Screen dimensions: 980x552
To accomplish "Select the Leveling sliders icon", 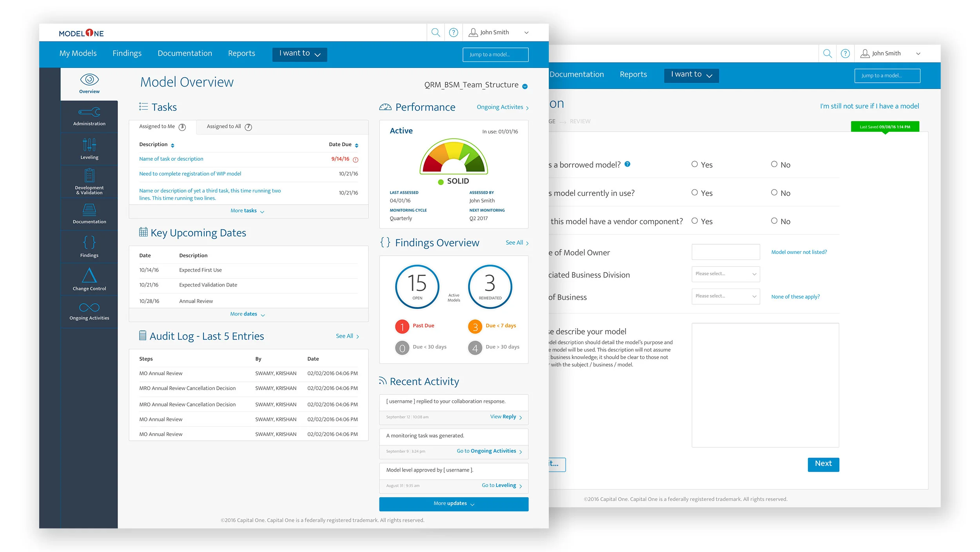I will [x=89, y=145].
